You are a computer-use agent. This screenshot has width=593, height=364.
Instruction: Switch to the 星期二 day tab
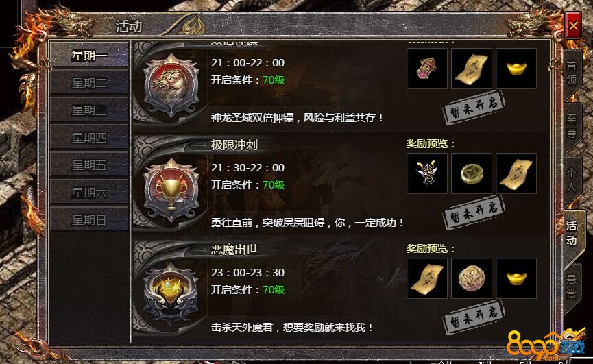pos(89,82)
